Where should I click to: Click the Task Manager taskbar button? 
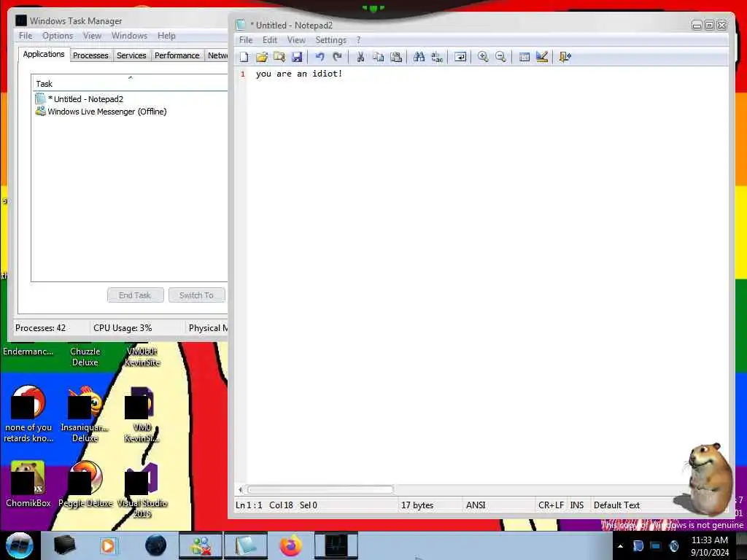336,545
